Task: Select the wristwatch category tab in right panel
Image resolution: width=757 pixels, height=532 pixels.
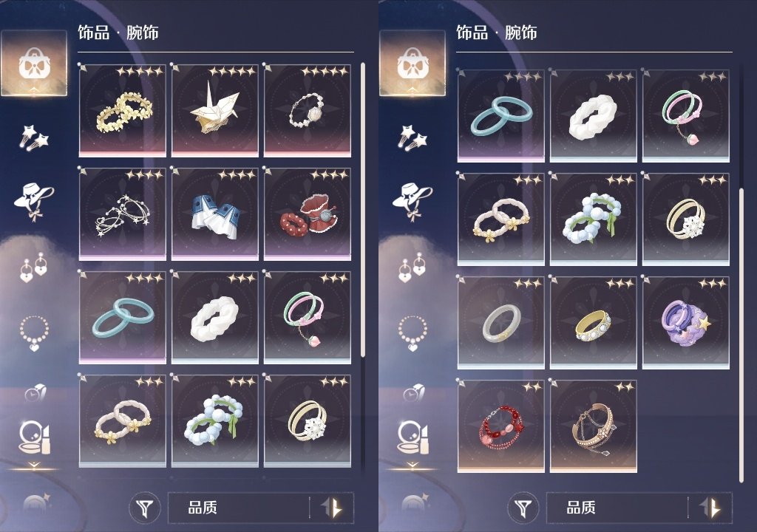Action: [413, 393]
